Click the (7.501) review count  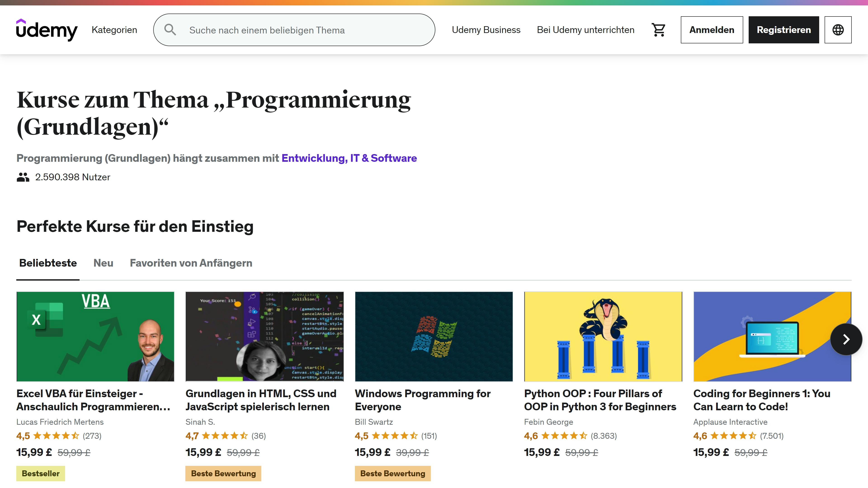pos(772,436)
